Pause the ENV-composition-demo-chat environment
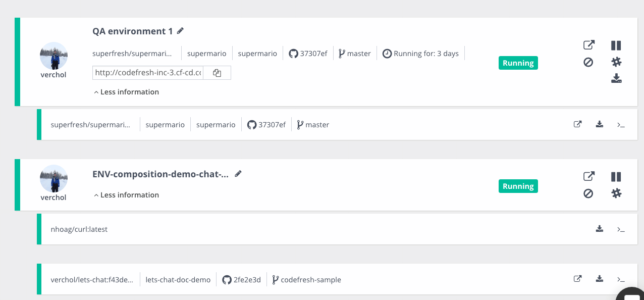This screenshot has width=644, height=300. coord(616,177)
